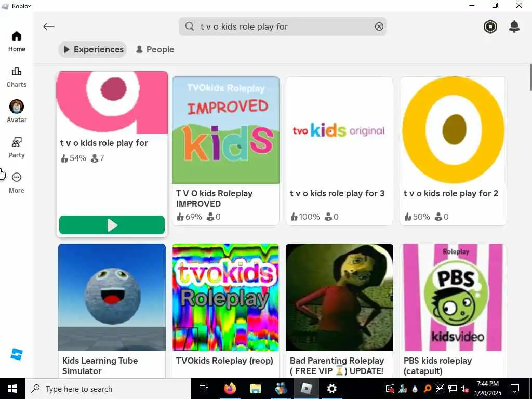The height and width of the screenshot is (399, 532).
Task: Open tvo kids original thumbnail
Action: 339,130
